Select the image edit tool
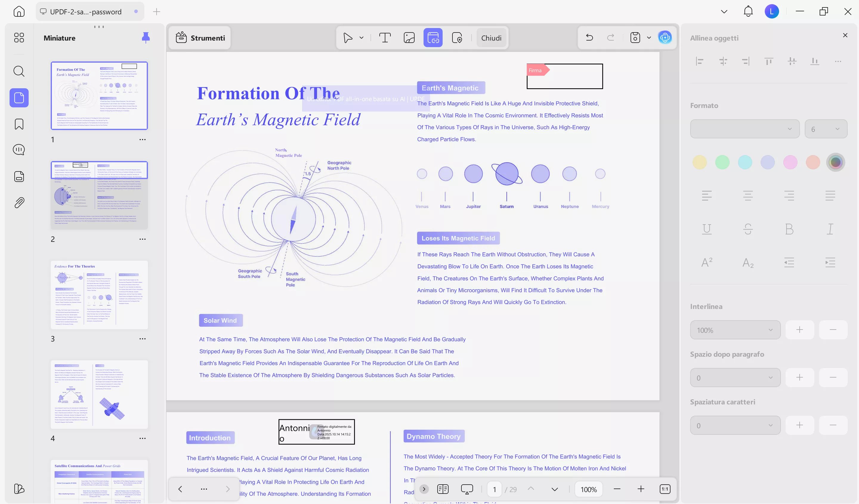The width and height of the screenshot is (859, 504). click(x=409, y=38)
